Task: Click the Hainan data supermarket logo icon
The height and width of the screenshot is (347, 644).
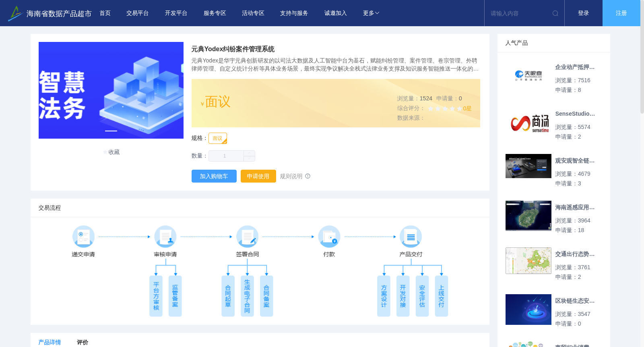Action: [x=15, y=13]
